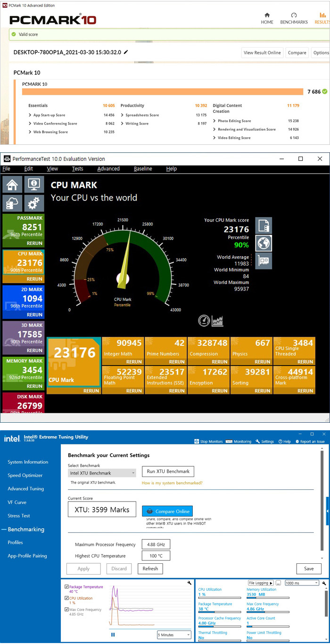The height and width of the screenshot is (644, 330).
Task: Click Save button in XTU
Action: (309, 569)
